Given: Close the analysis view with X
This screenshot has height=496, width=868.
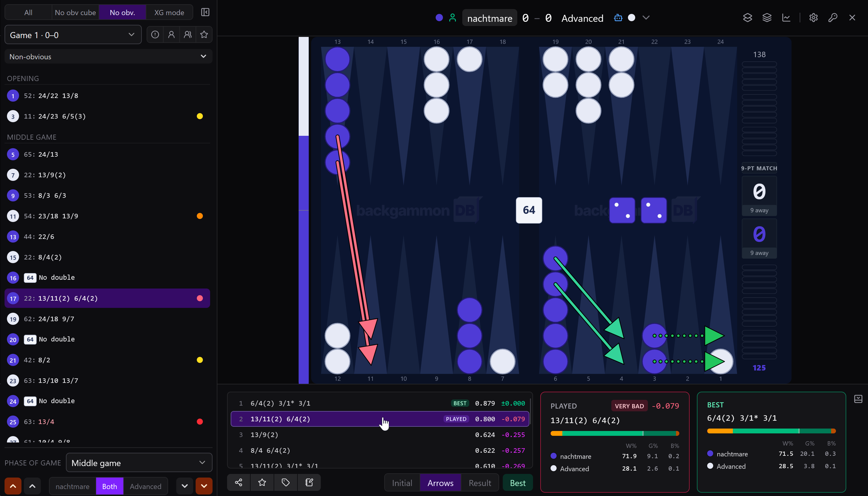Looking at the screenshot, I should tap(852, 18).
